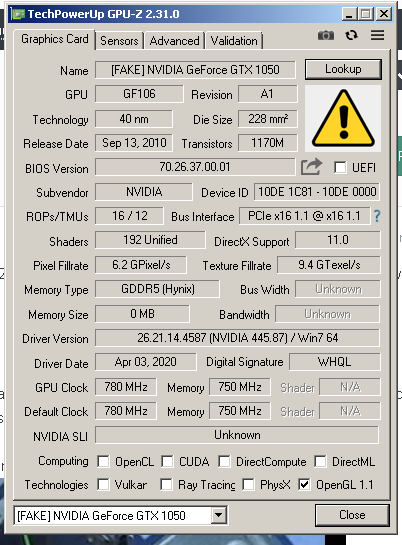Toggle the OpenCL checkbox

(104, 462)
